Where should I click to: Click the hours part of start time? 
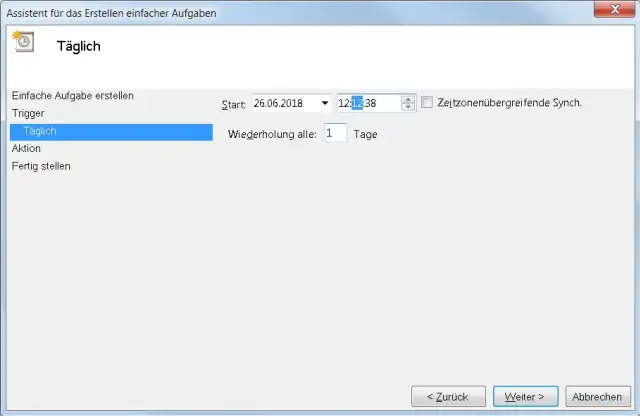344,103
